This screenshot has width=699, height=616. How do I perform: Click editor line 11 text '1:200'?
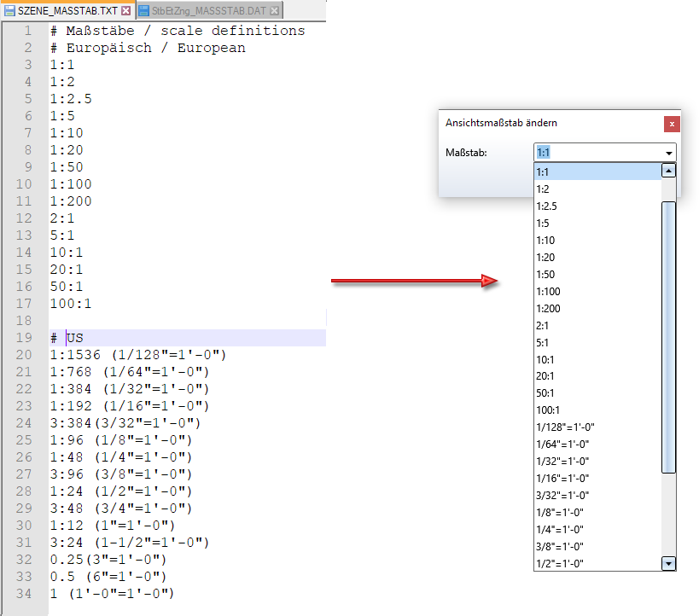pyautogui.click(x=71, y=201)
